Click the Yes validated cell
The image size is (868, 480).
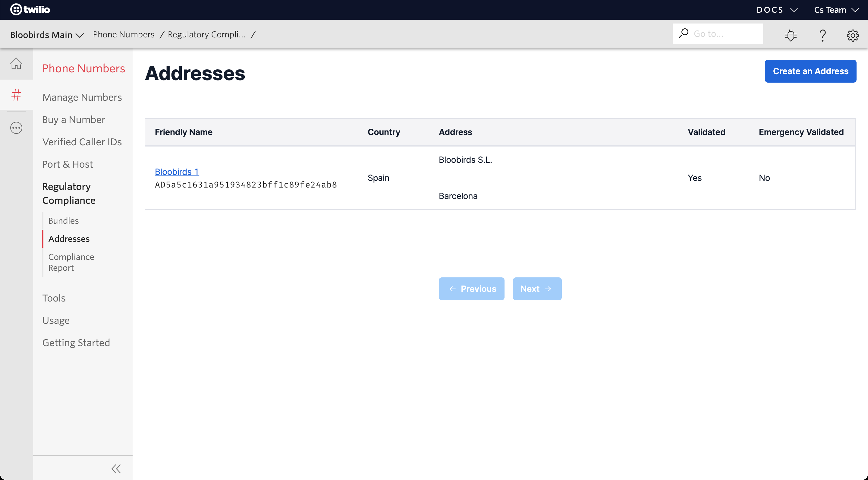coord(694,178)
